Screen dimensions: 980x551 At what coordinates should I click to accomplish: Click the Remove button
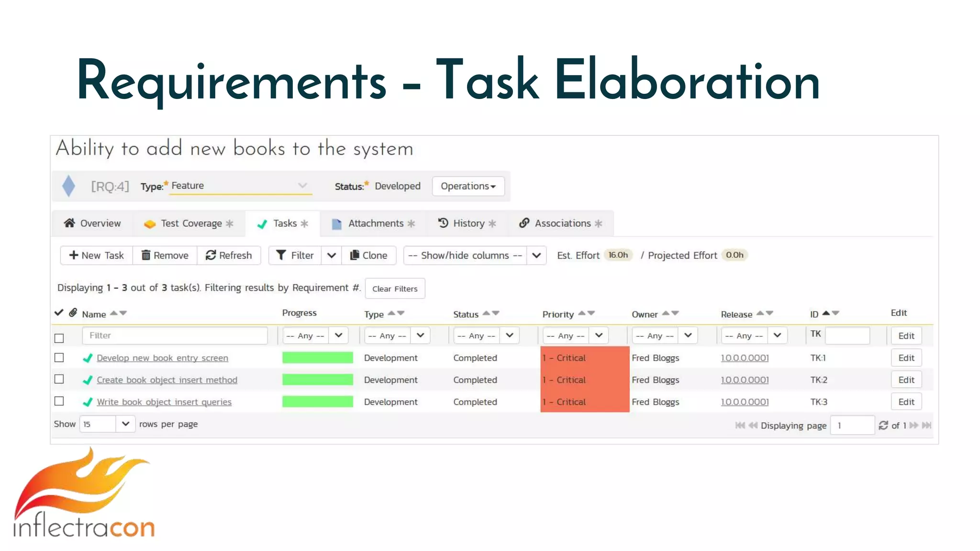click(x=165, y=255)
